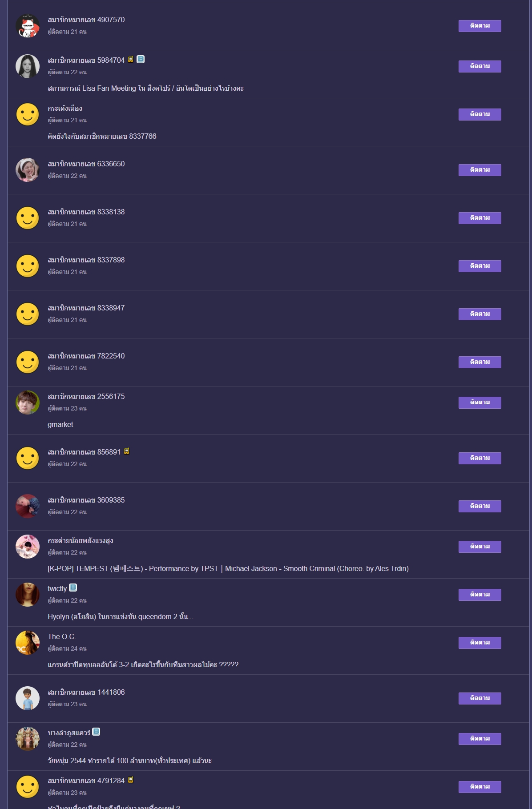
Task: Open the กระต่ายน้อยพลังแรงสูง username link
Action: pos(81,540)
